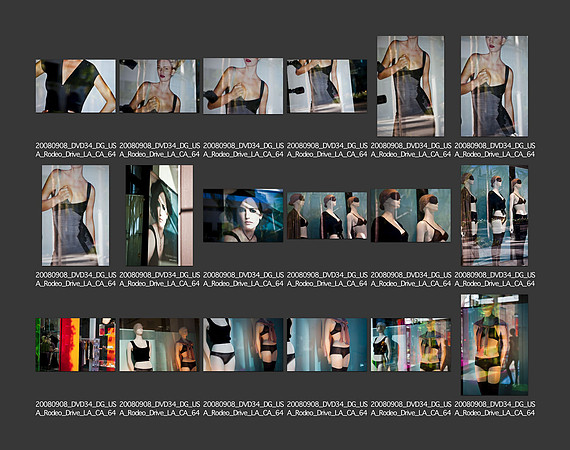Select the black V-neck dress torso thumbnail
The image size is (570, 450).
pos(76,86)
